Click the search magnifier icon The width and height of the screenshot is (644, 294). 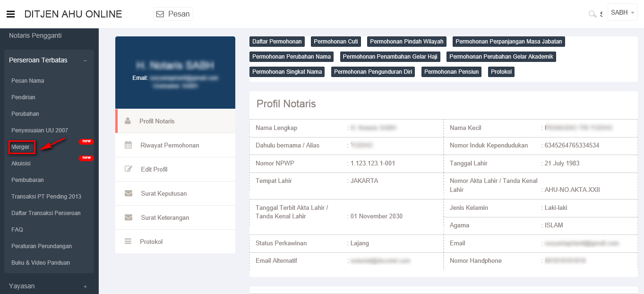[592, 14]
